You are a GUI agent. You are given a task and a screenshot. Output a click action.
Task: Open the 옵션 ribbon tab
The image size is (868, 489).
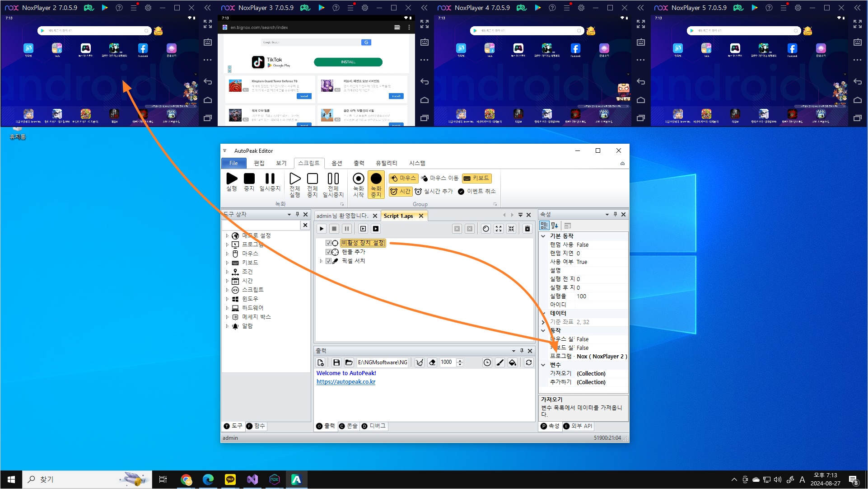336,163
